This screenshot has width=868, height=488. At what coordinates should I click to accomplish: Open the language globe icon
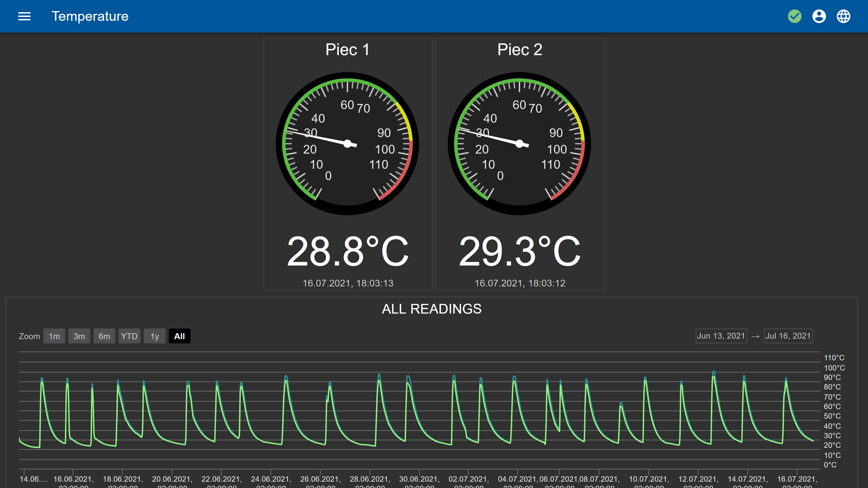click(843, 16)
